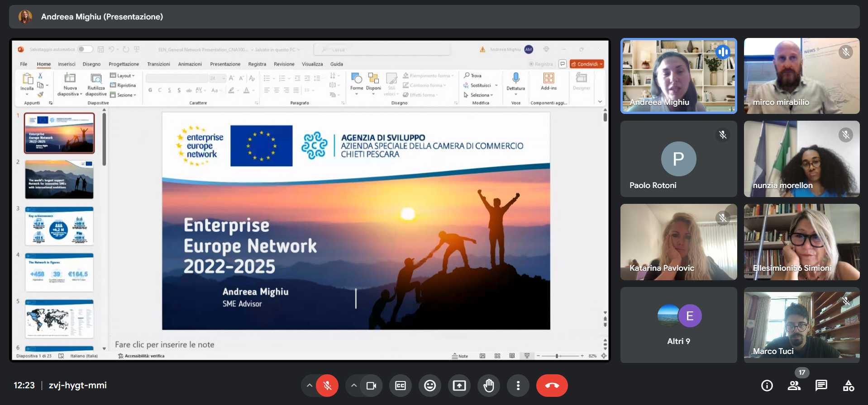
Task: Select slide 3 thumbnail in the slide panel
Action: 59,226
